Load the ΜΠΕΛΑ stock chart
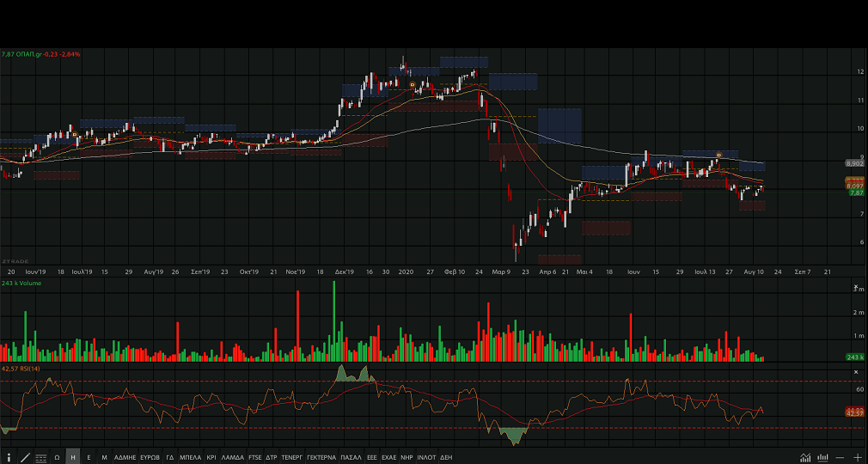This screenshot has width=868, height=464. (x=190, y=457)
